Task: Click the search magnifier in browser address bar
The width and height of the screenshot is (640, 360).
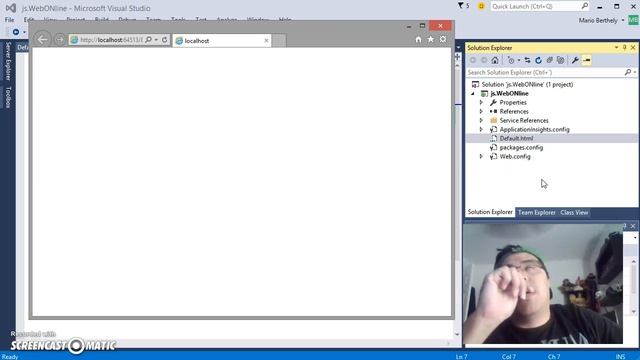Action: (x=149, y=40)
